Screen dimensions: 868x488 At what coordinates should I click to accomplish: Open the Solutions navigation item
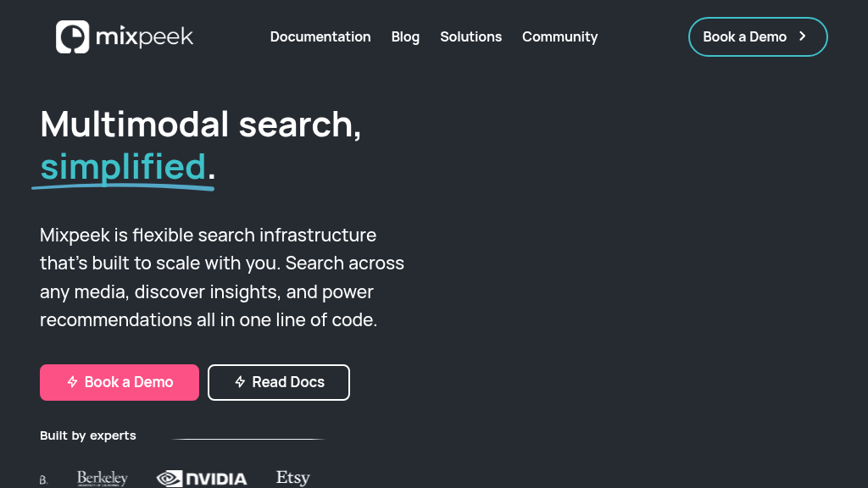(471, 36)
